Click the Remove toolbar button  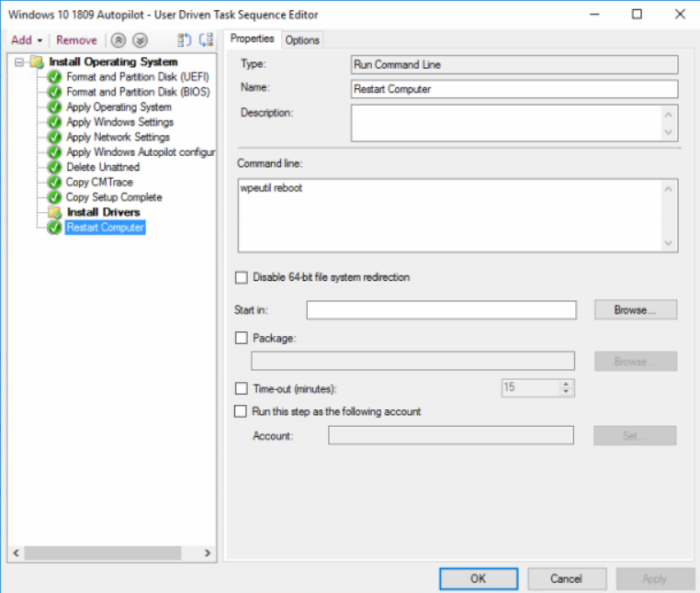(76, 40)
